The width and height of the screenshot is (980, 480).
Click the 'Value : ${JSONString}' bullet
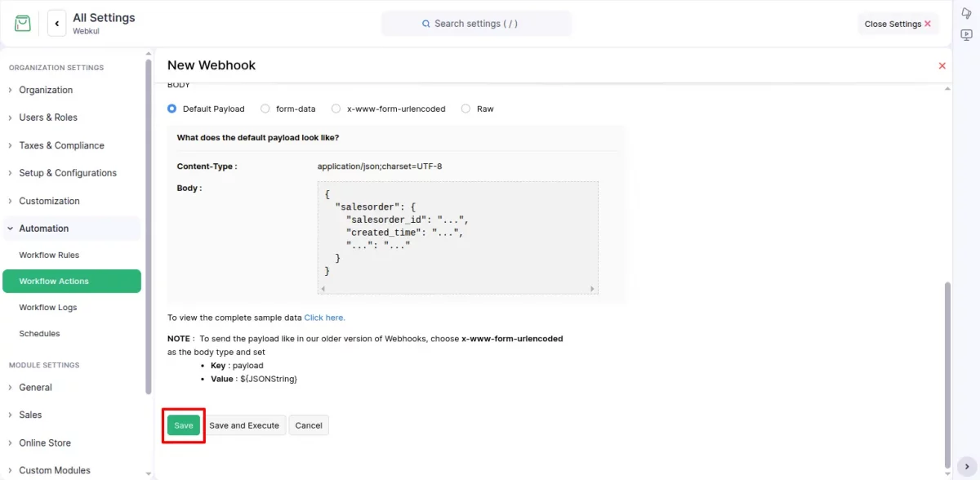pyautogui.click(x=254, y=380)
